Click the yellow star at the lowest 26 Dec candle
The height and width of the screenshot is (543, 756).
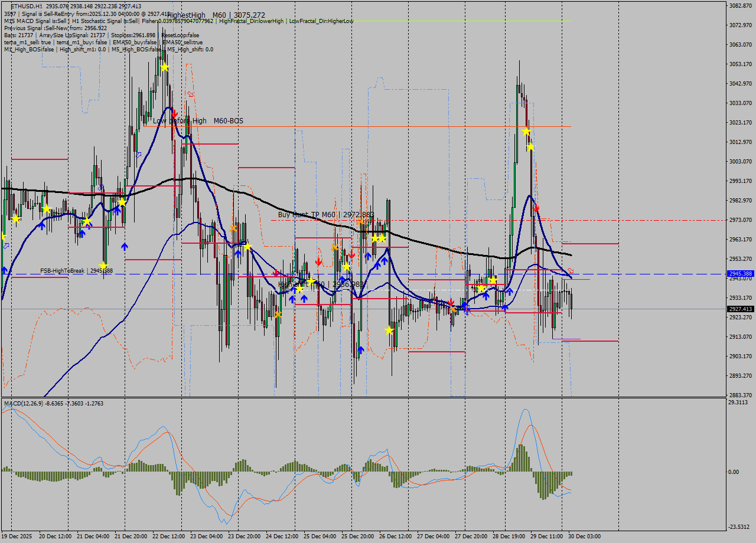pyautogui.click(x=389, y=331)
